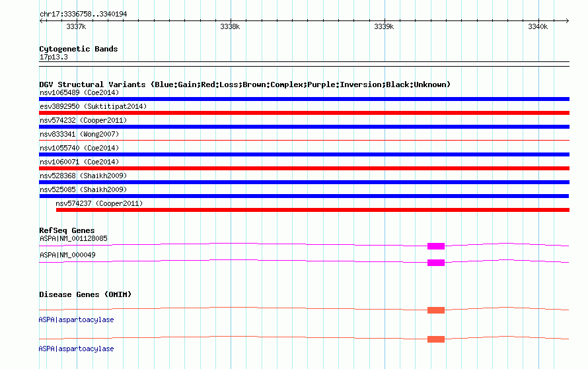Click the ASPA|NM_000049 transcript label
Screen dimensions: 588x369
[x=67, y=255]
